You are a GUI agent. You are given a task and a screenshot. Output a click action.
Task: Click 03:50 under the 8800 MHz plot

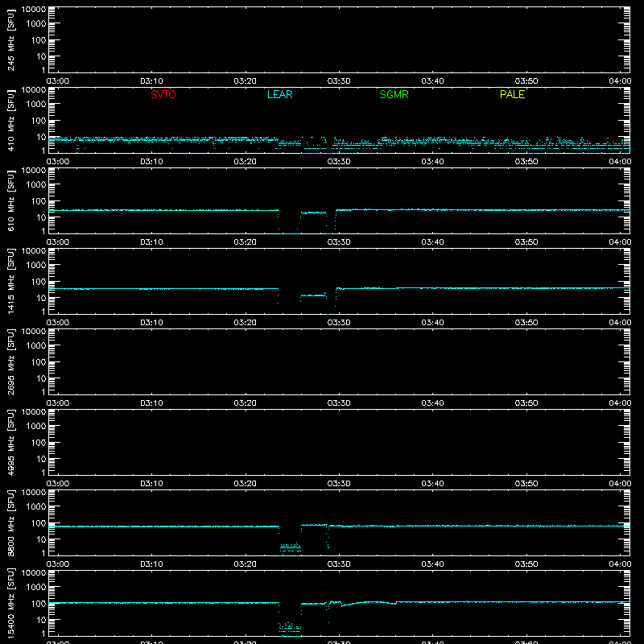click(x=526, y=564)
